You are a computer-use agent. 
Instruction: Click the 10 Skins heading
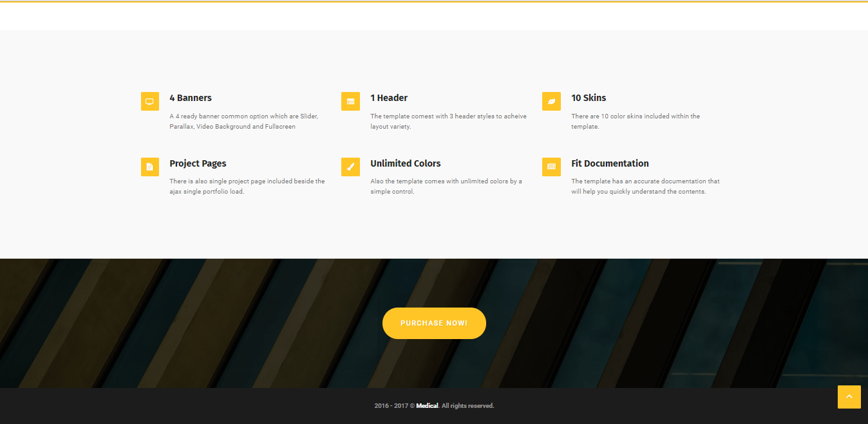tap(589, 98)
